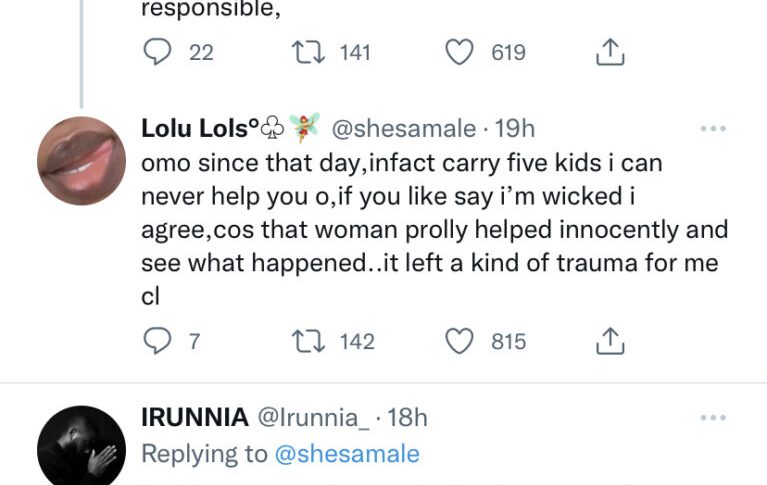Reply to the tweet with 22 replies
Viewport: 767px width, 485px height.
pyautogui.click(x=158, y=52)
